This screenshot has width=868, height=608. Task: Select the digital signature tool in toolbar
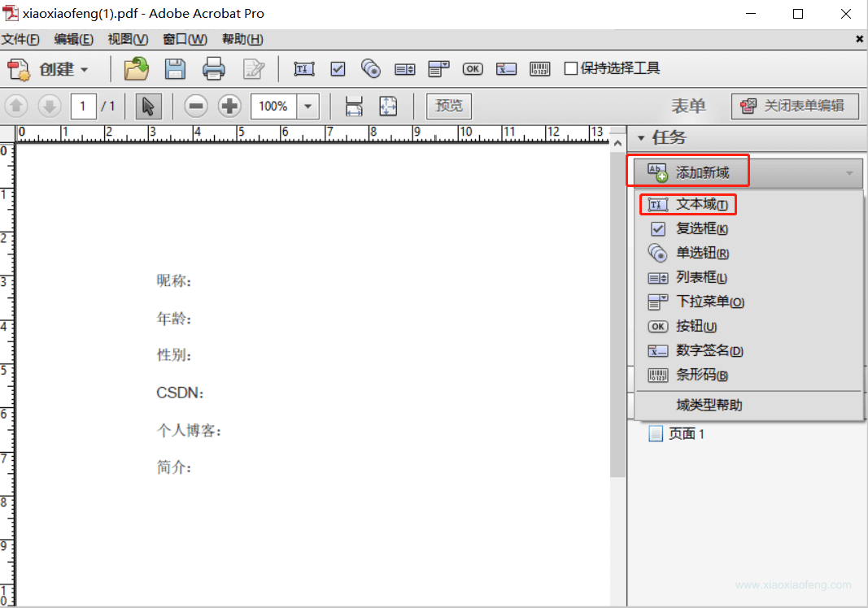[506, 68]
